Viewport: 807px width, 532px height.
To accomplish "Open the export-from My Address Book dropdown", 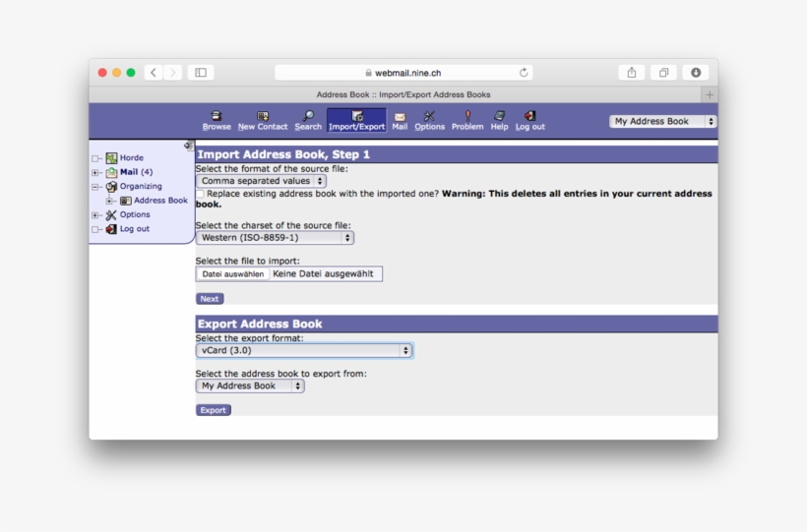I will (x=250, y=385).
